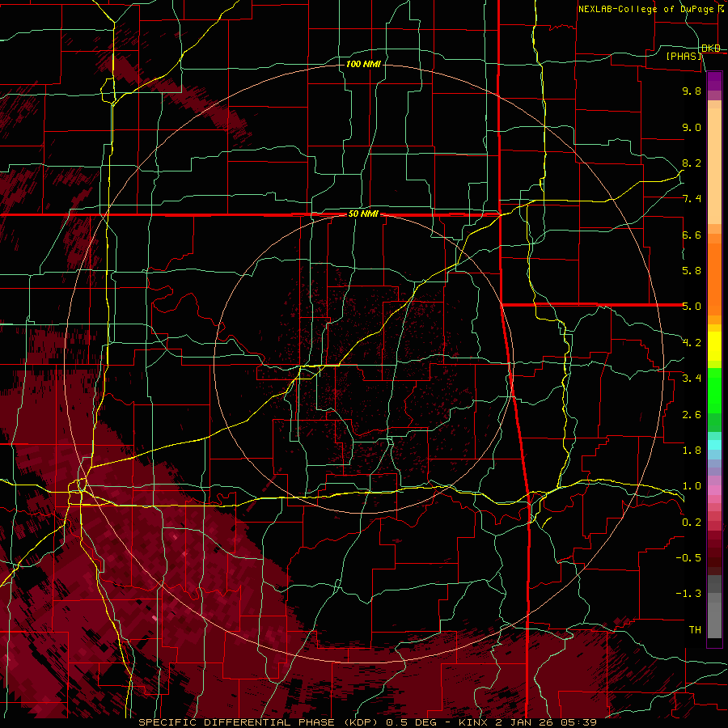Pick the cyan swatch beside 1.8
This screenshot has height=728, width=728.
pyautogui.click(x=714, y=445)
